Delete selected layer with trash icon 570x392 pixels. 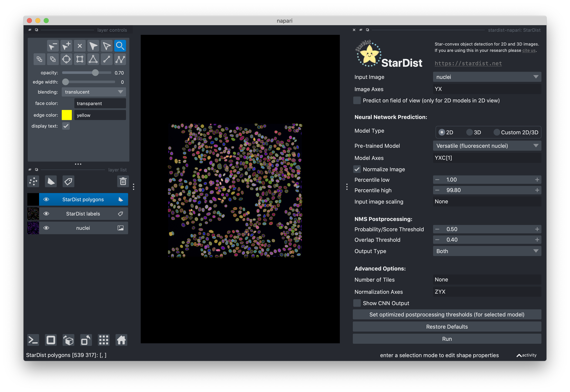123,182
